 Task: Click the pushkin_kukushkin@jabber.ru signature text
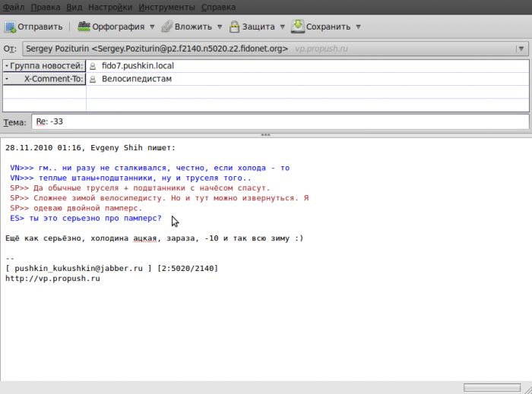click(x=78, y=268)
